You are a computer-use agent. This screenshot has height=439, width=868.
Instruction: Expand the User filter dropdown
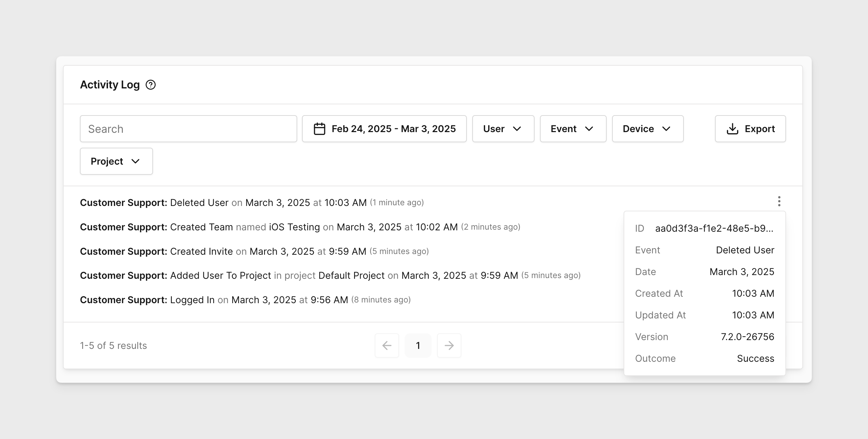coord(502,129)
